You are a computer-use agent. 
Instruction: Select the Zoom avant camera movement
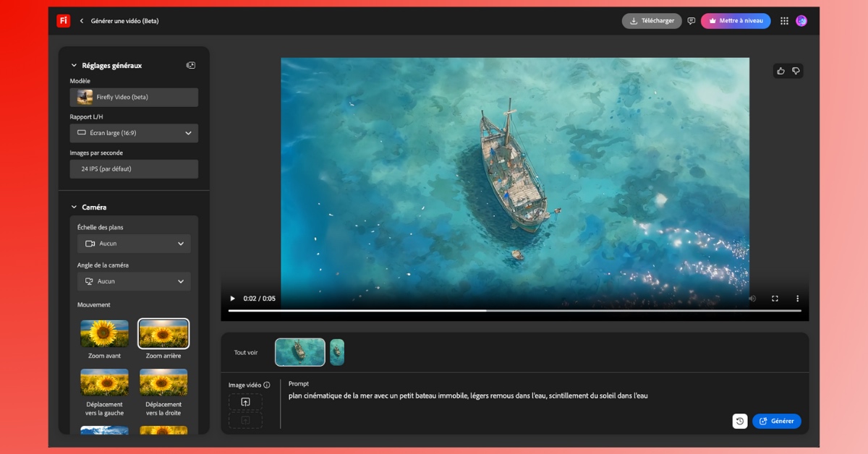tap(104, 334)
